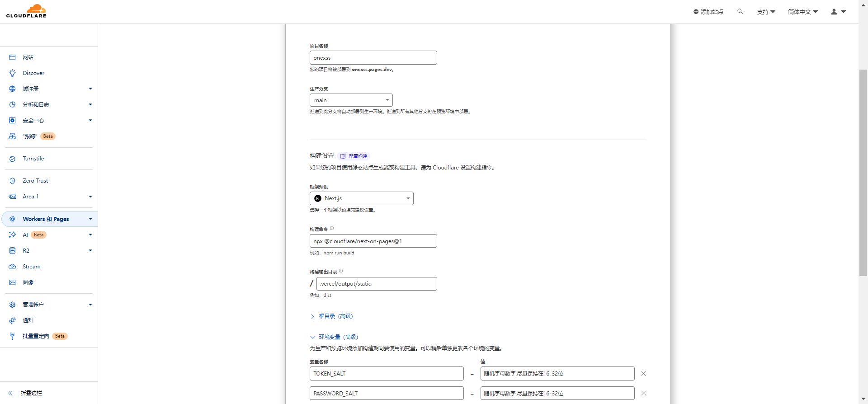Viewport: 868px width, 404px height.
Task: Click the 图像 images icon
Action: tap(12, 282)
